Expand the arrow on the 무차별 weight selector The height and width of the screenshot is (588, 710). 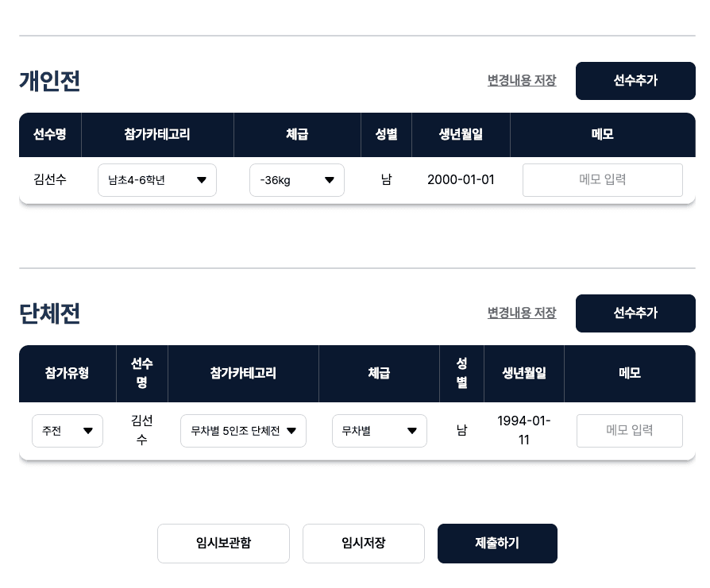click(411, 430)
